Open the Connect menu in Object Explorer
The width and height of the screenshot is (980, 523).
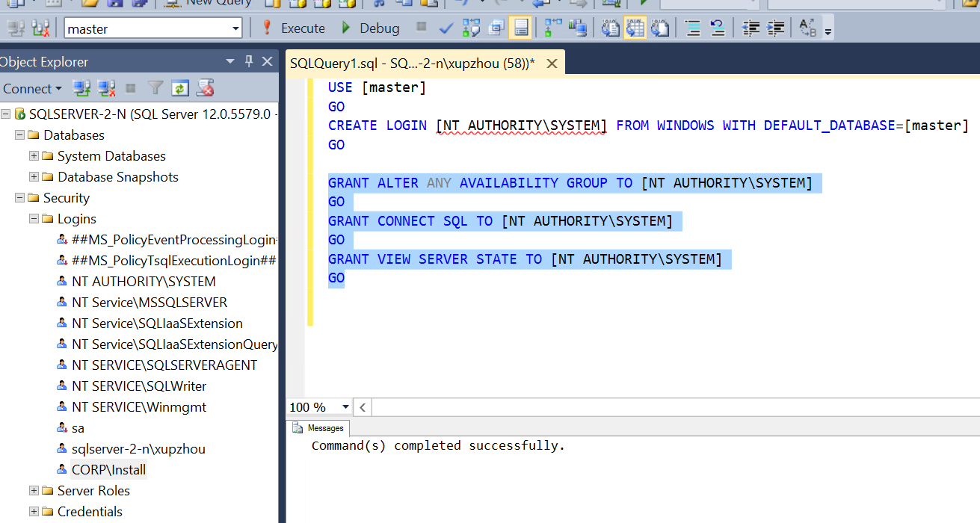pos(31,88)
